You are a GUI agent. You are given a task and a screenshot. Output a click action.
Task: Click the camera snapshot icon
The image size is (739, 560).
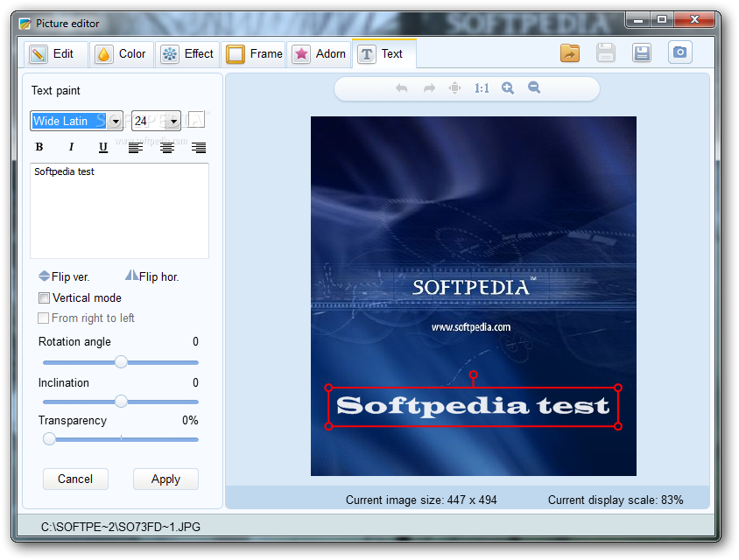coord(680,52)
